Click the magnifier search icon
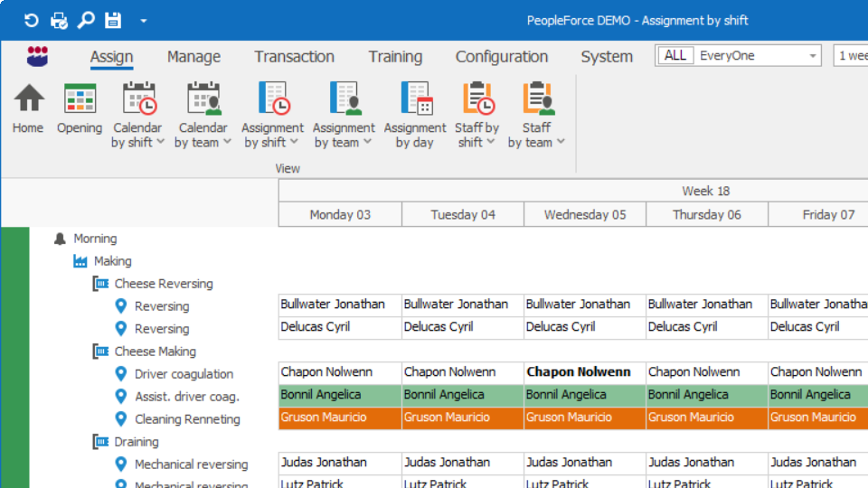Viewport: 868px width, 488px height. pyautogui.click(x=86, y=20)
